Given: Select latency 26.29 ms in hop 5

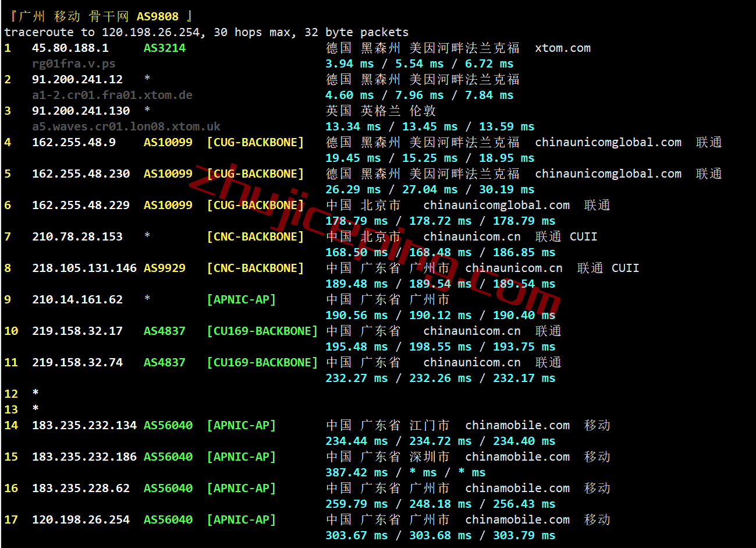Looking at the screenshot, I should tap(353, 189).
